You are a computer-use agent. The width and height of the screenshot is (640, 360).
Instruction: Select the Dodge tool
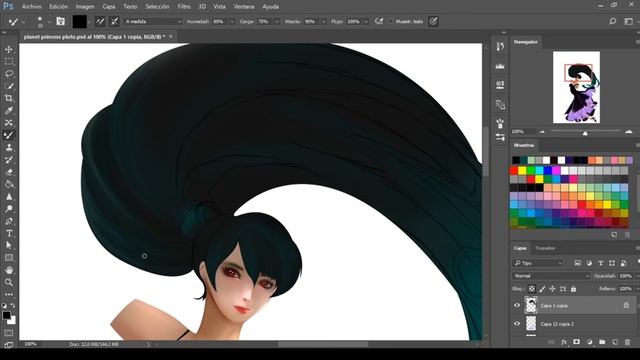[9, 209]
